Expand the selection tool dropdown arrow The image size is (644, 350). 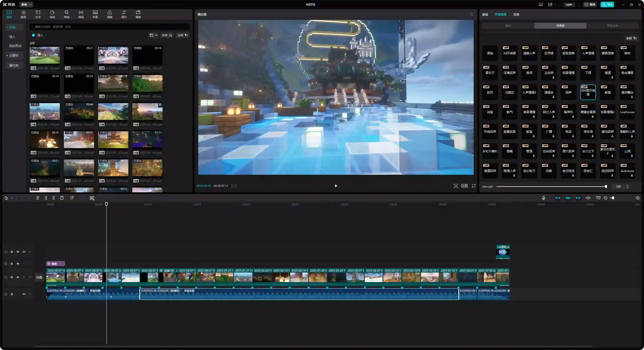click(12, 198)
